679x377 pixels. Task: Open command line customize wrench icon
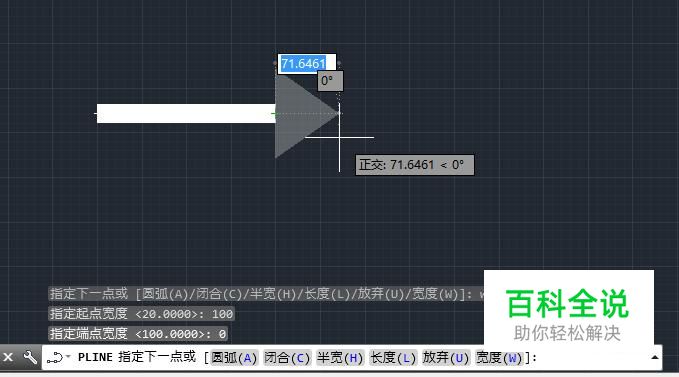(x=30, y=358)
